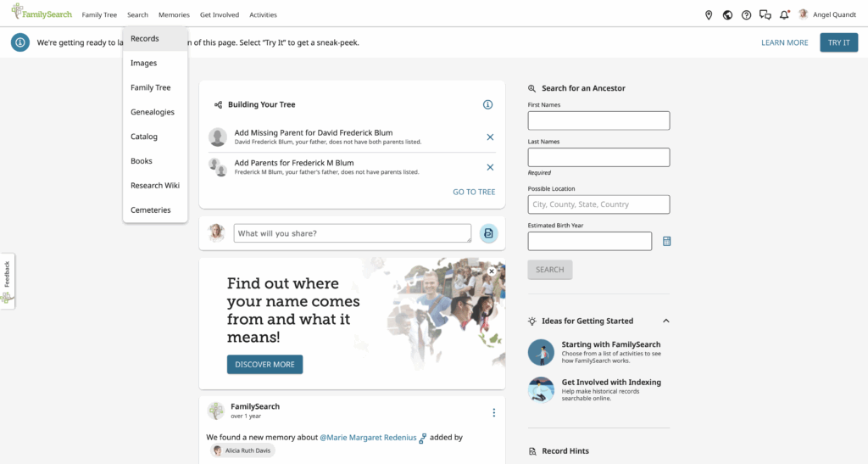This screenshot has height=464, width=868.
Task: Click Angel Quandt profile avatar
Action: pos(804,14)
